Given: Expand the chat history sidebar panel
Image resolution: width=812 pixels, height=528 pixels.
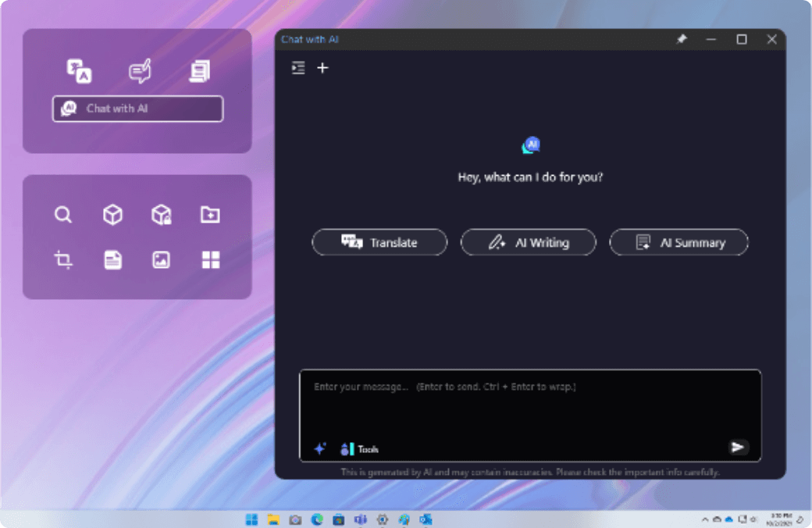Looking at the screenshot, I should (x=297, y=68).
